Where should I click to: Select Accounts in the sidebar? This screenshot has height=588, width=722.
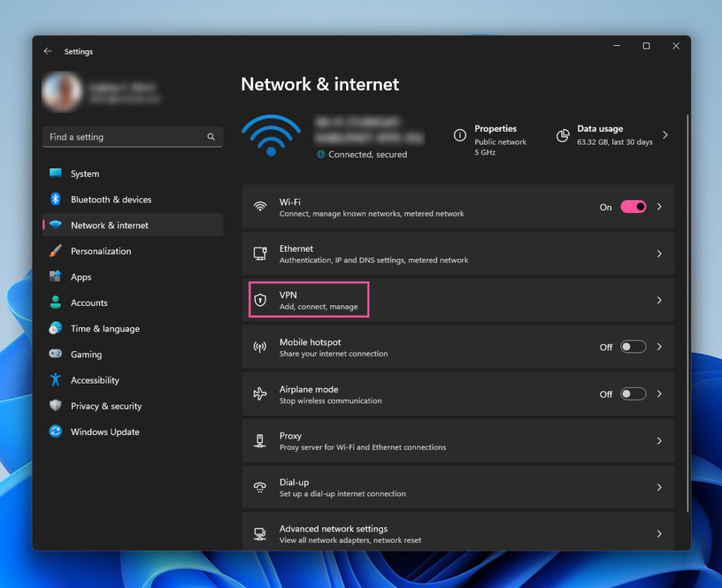(x=89, y=302)
